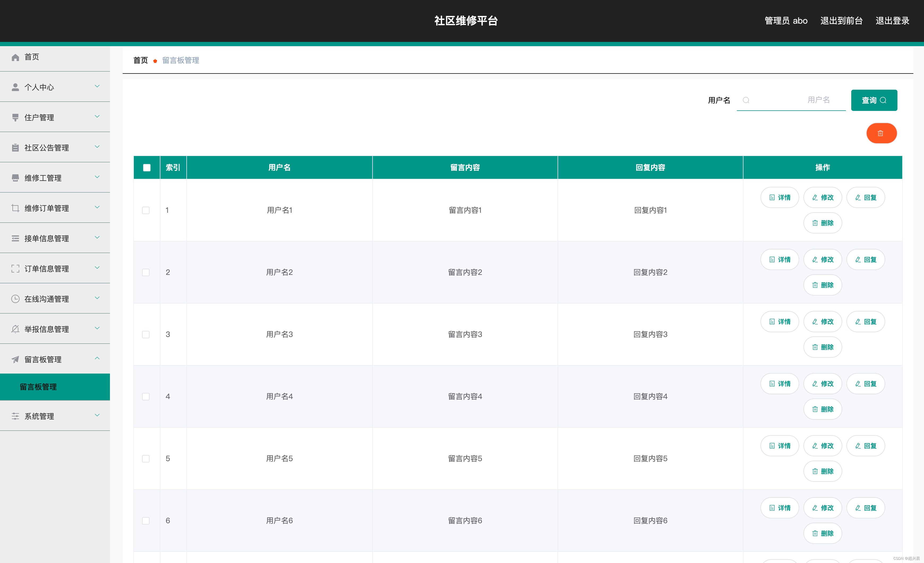Expand the 住户管理 menu chevron
This screenshot has height=563, width=924.
(97, 116)
